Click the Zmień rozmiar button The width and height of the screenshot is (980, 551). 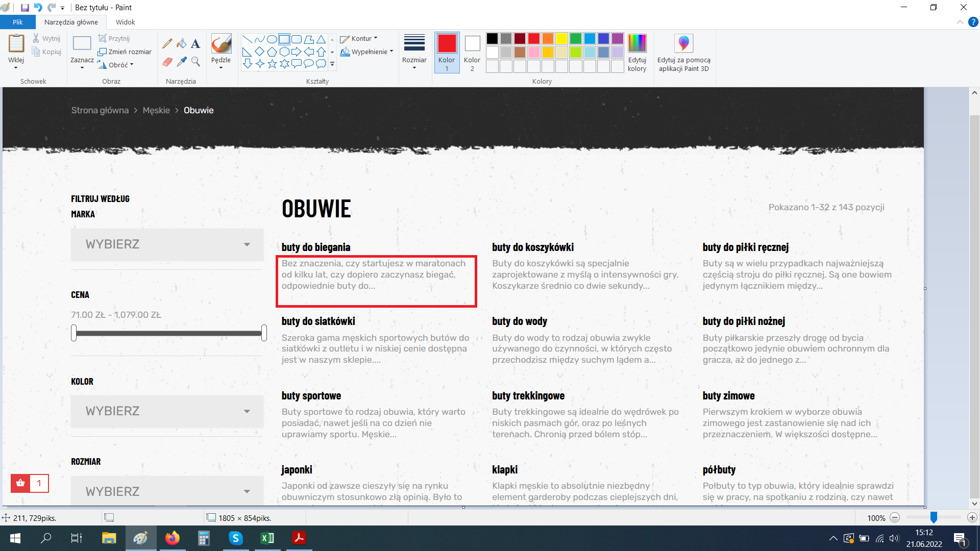125,52
